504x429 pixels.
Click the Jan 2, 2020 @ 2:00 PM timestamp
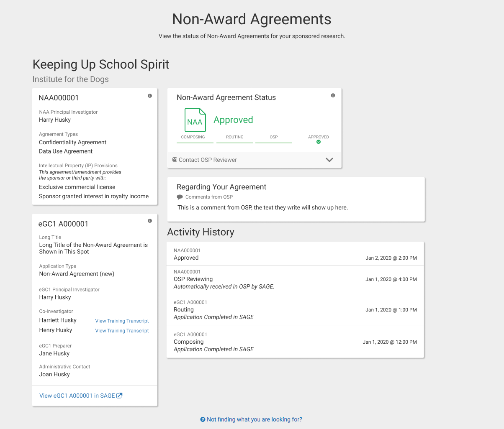tap(391, 258)
